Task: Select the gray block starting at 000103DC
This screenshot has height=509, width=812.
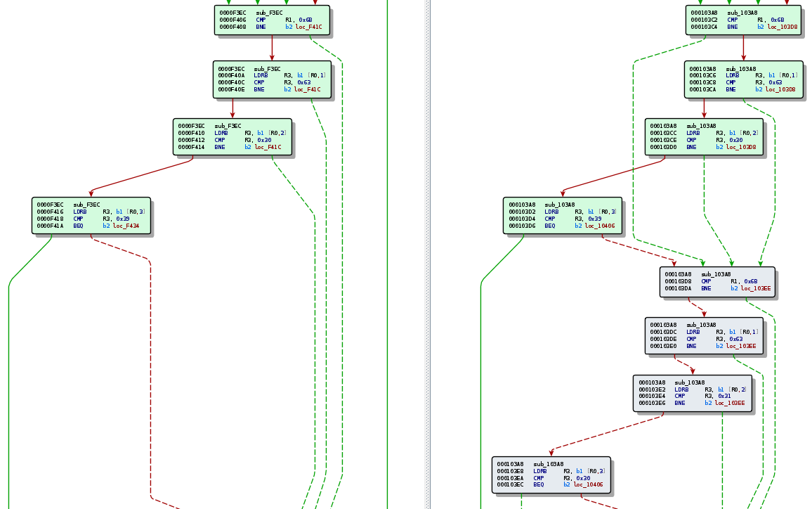Action: pos(703,335)
